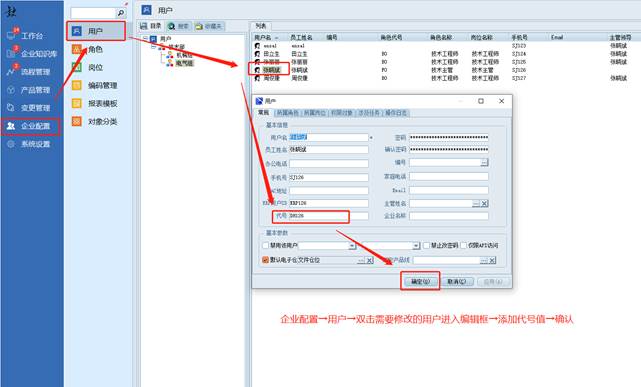
Task: Click the 应用 button in the dialog
Action: point(493,282)
